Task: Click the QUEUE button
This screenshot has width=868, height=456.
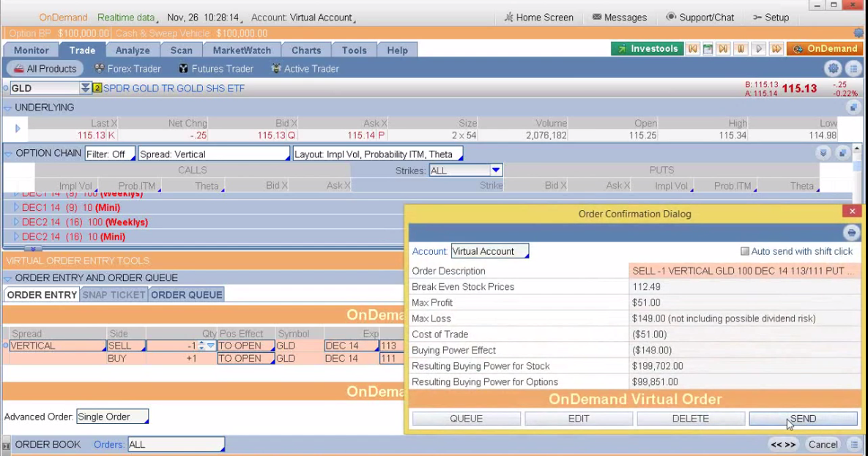Action: 466,419
